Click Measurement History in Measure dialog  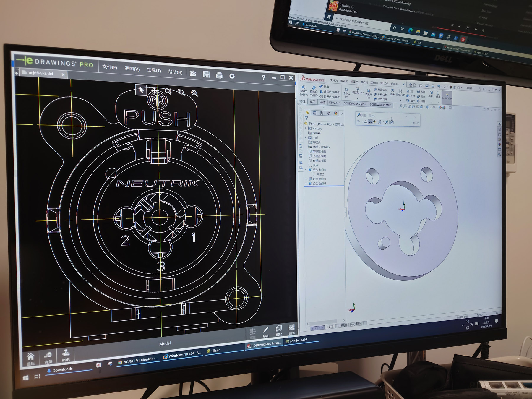[x=392, y=122]
